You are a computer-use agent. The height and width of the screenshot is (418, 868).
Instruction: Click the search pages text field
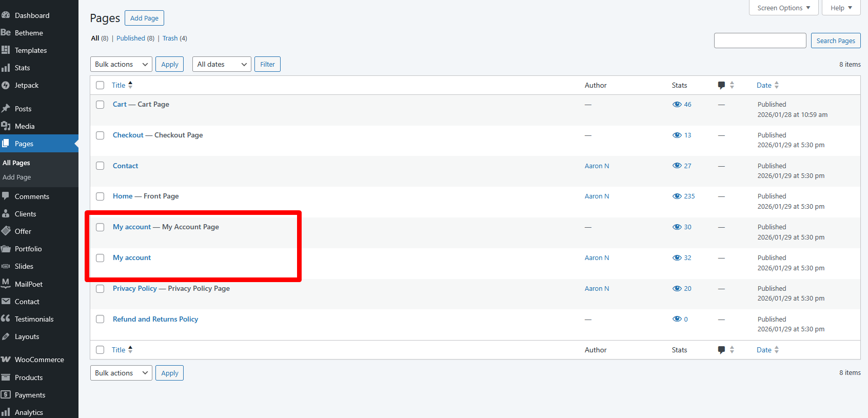(760, 41)
